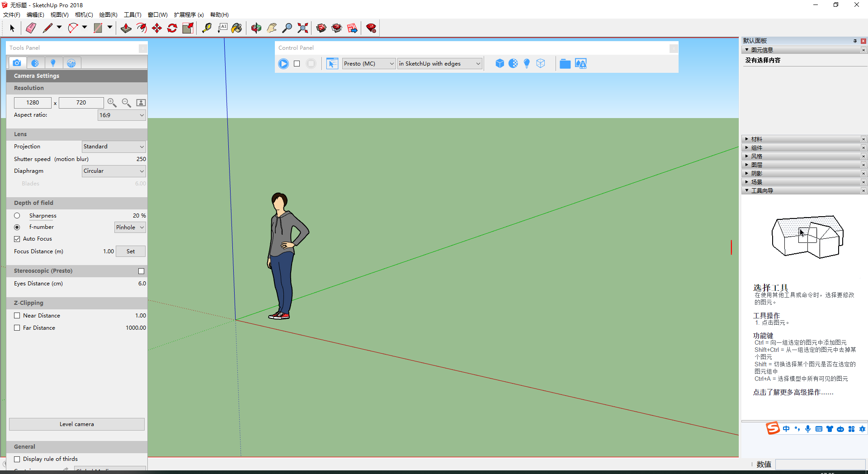Zoom in resolution with plus magnifier
The width and height of the screenshot is (868, 474).
tap(112, 103)
